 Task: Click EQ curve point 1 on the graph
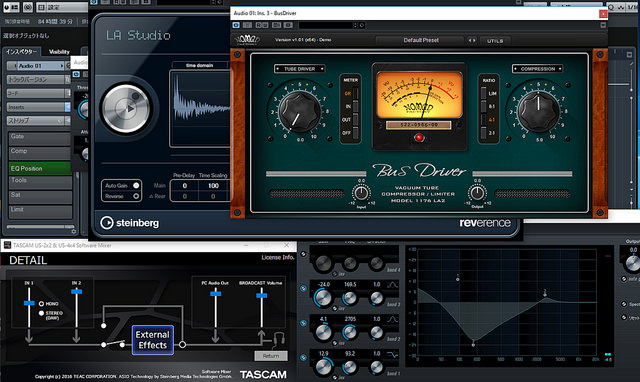pos(458,279)
